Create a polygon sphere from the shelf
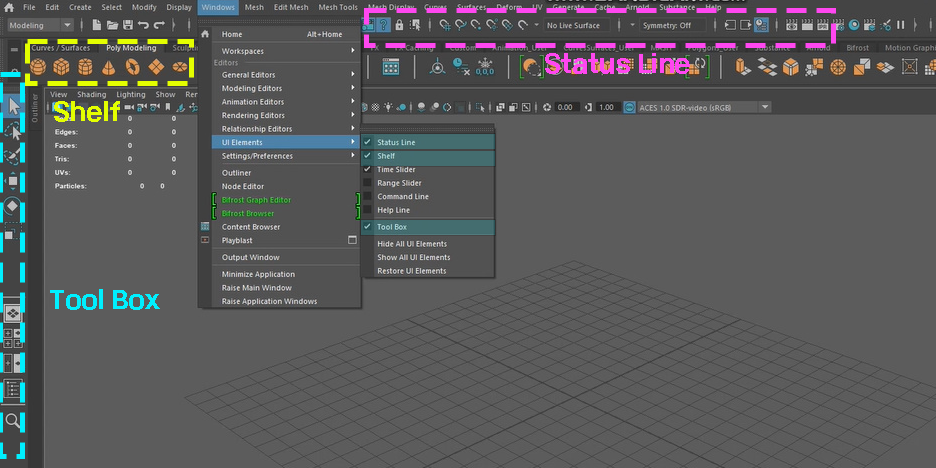This screenshot has height=468, width=936. 38,67
